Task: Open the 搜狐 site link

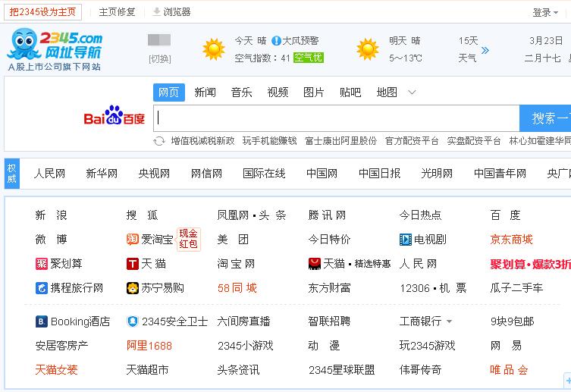Action: coord(142,215)
